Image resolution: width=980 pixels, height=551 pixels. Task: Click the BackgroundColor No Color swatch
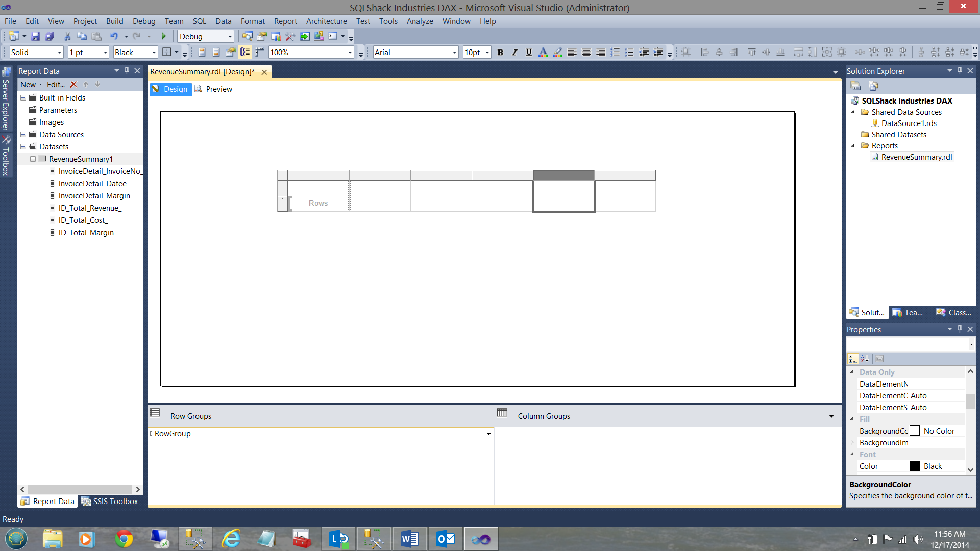(x=915, y=431)
